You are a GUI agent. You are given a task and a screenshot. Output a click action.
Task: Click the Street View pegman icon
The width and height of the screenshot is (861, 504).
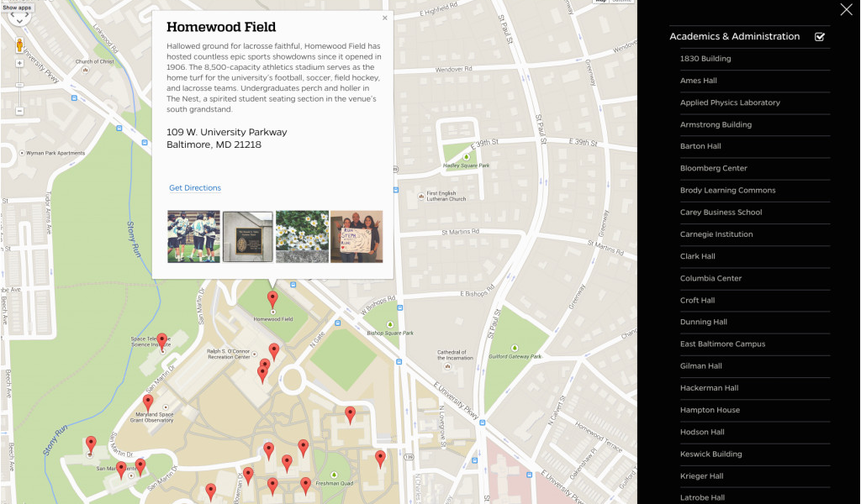point(19,45)
